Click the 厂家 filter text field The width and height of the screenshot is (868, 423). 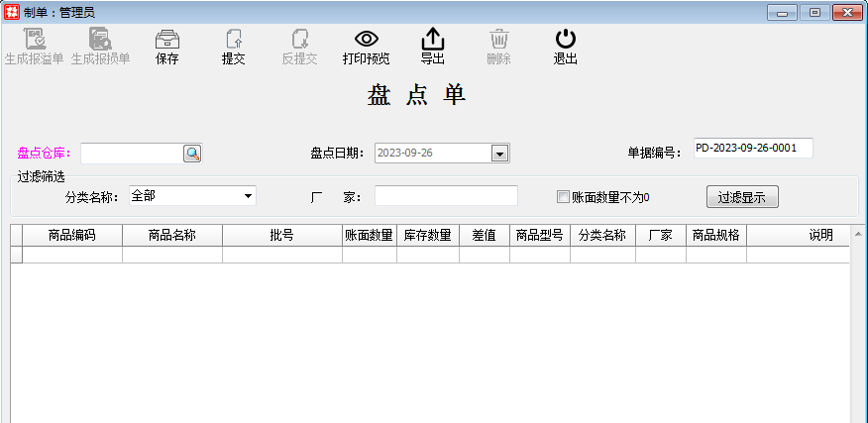(x=446, y=196)
